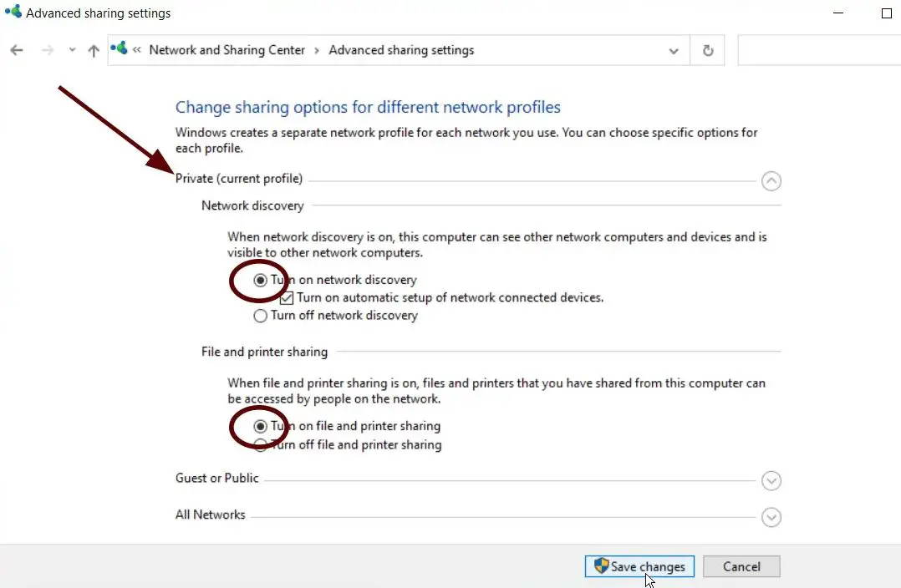Navigate to Network and Sharing Center breadcrumb
This screenshot has height=588, width=901.
[x=227, y=50]
